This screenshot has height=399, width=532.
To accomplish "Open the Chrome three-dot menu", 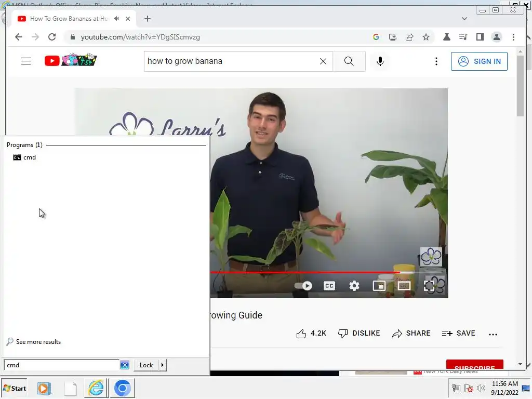I will (513, 37).
